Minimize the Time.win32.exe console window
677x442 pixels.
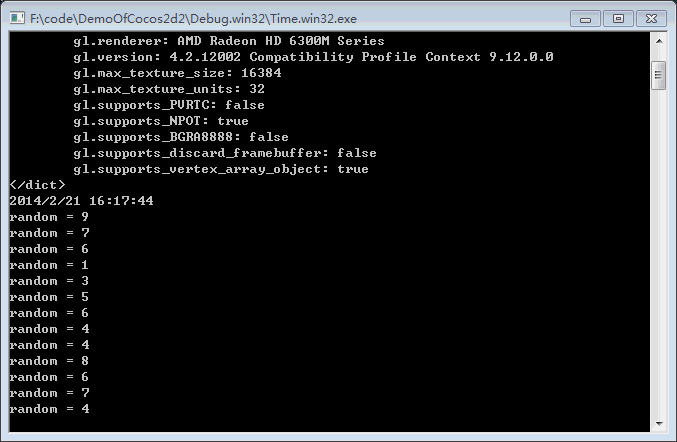[587, 18]
